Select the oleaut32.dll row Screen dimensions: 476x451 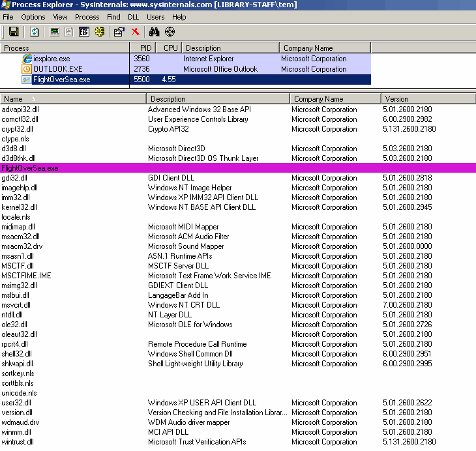pyautogui.click(x=238, y=334)
